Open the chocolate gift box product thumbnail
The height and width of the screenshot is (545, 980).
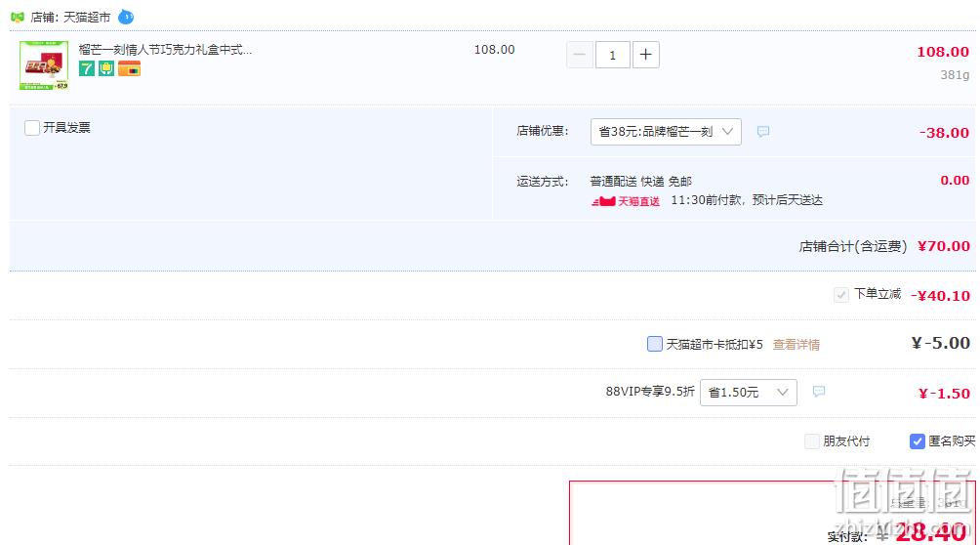pos(44,65)
